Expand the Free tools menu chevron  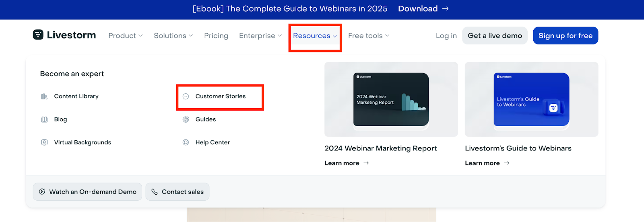(x=387, y=36)
